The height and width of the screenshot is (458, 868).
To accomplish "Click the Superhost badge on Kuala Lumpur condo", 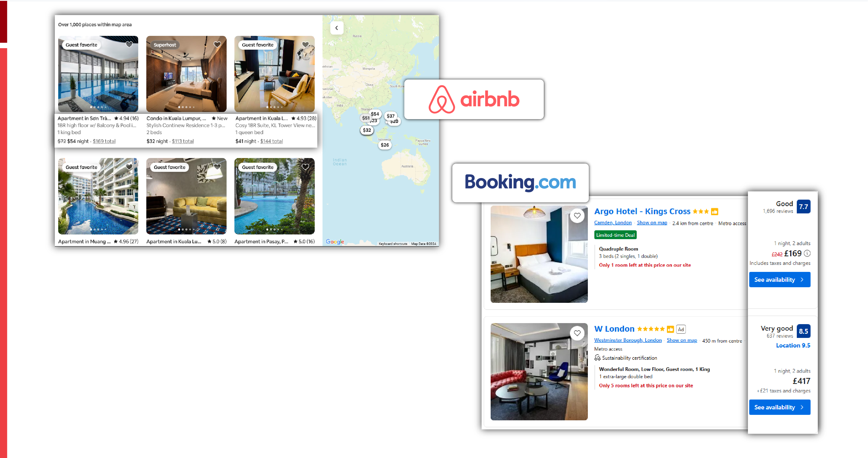I will (164, 45).
